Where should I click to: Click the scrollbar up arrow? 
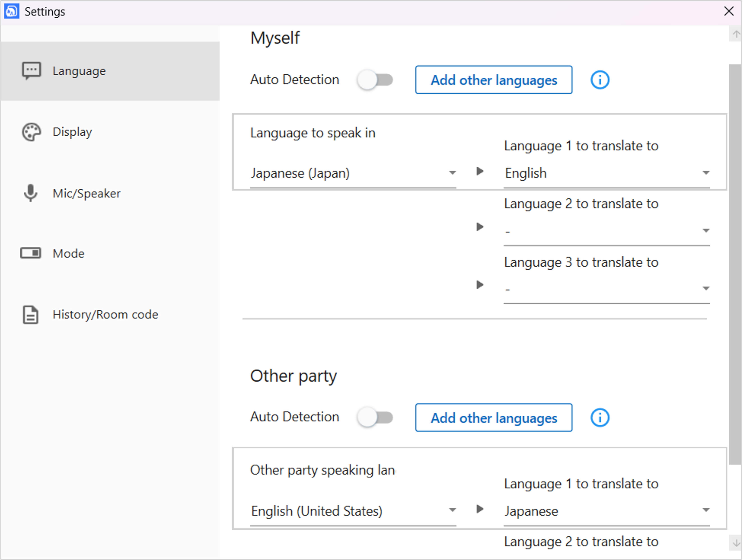(736, 34)
